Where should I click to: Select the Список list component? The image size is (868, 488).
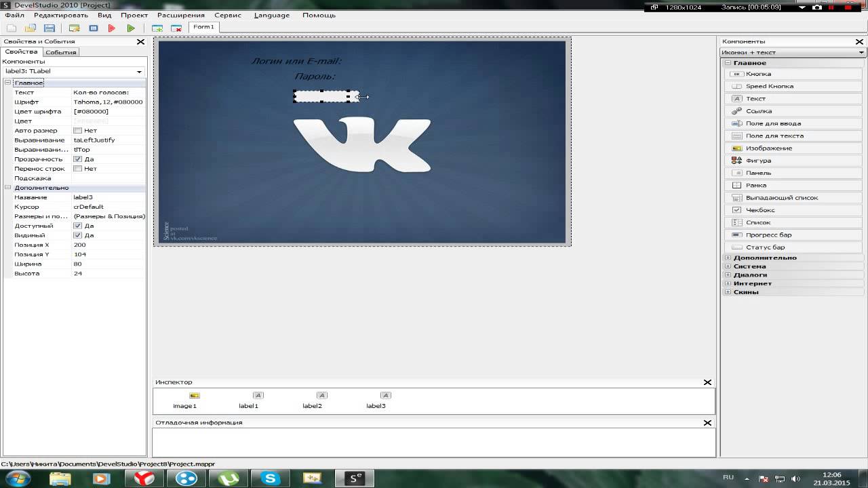pyautogui.click(x=794, y=222)
